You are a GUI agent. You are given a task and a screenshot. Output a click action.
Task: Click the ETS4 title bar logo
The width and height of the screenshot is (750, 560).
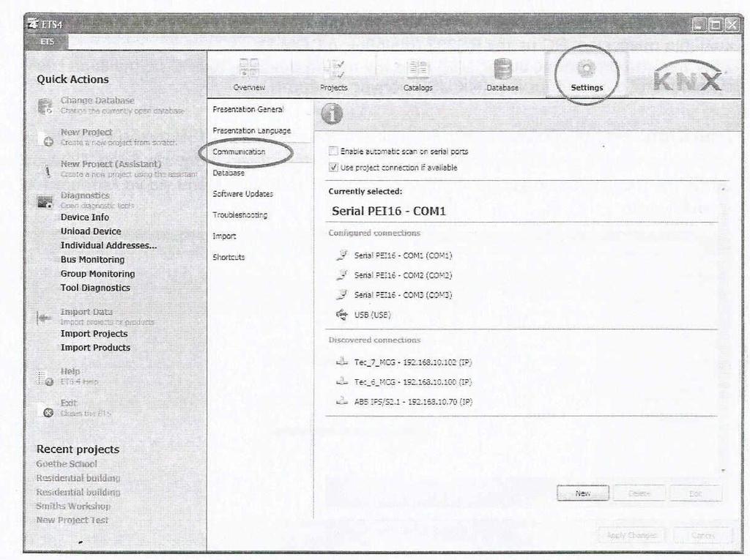(32, 23)
